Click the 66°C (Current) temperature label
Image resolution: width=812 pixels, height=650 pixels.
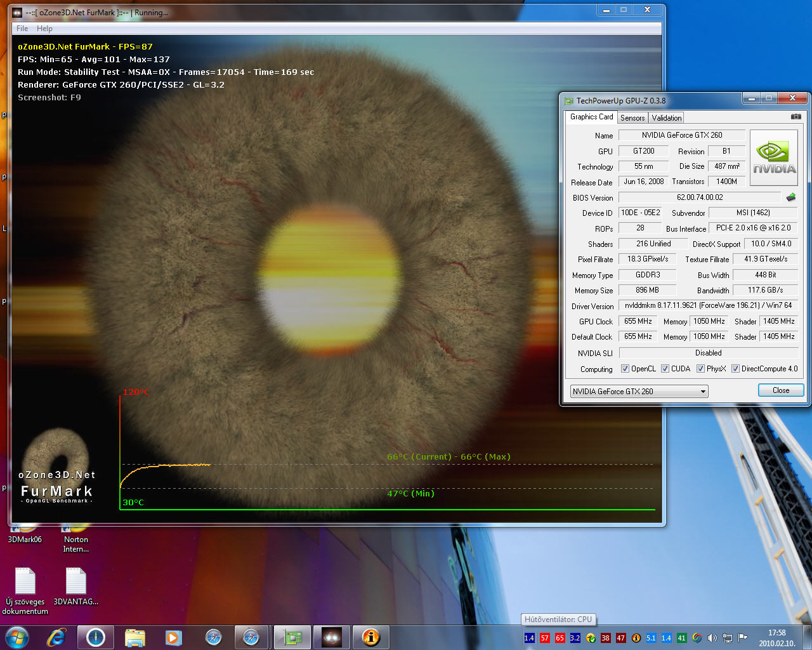[419, 456]
